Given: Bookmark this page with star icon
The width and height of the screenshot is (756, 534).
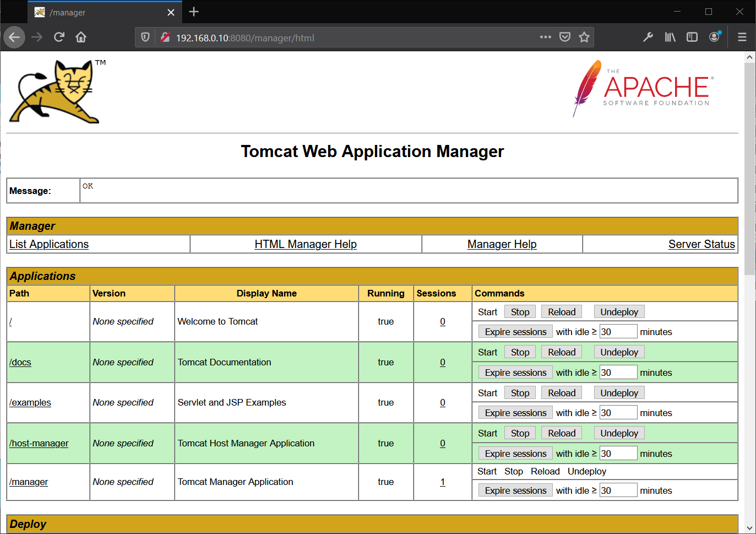Looking at the screenshot, I should point(584,37).
